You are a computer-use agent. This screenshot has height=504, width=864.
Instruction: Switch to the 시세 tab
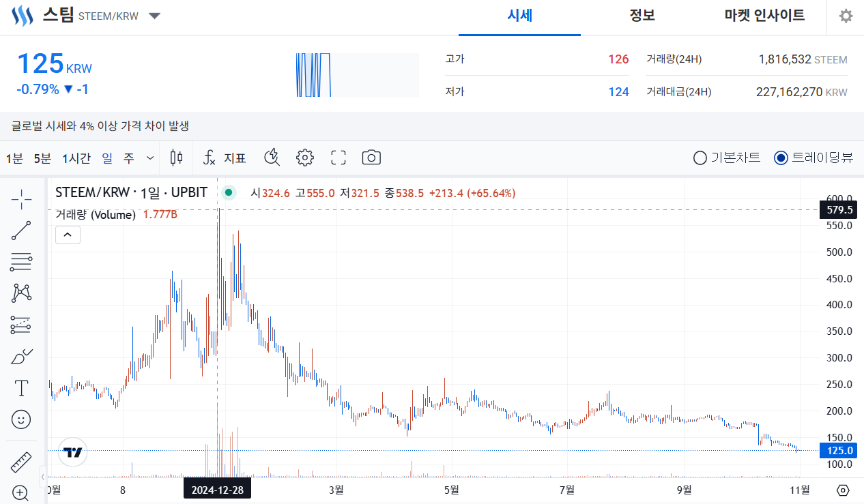coord(519,16)
